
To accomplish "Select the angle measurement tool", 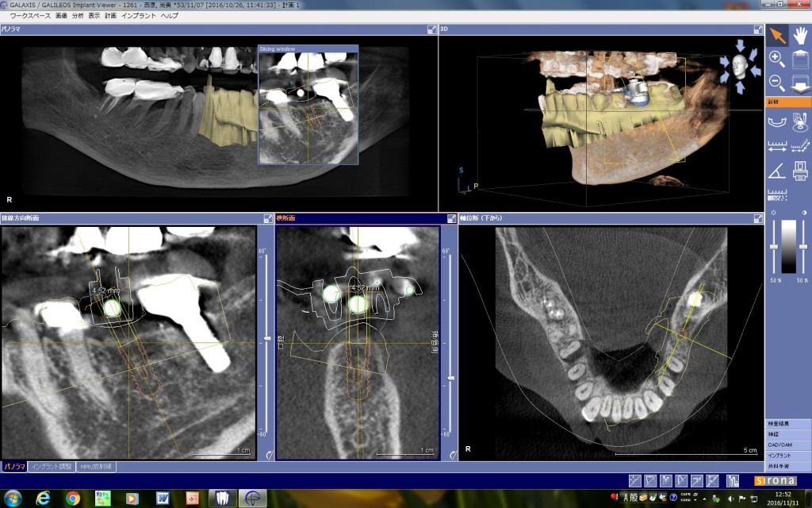I will pyautogui.click(x=777, y=171).
